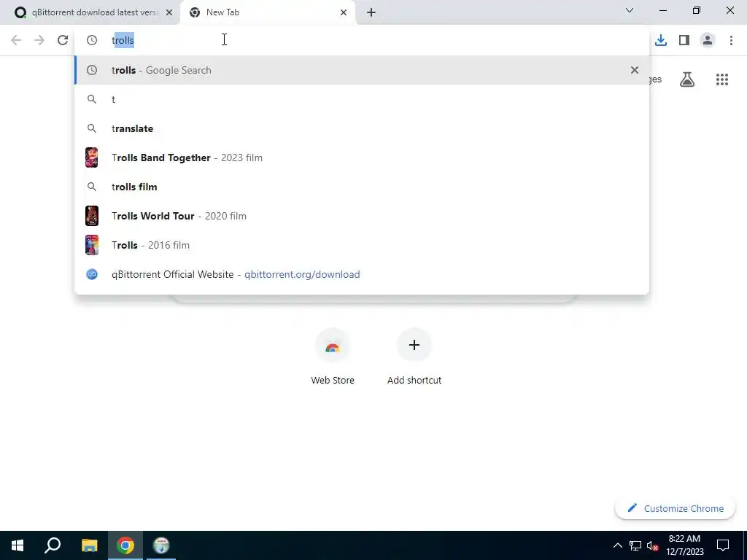Open the taskbar clock showing 8:22 AM
The image size is (747, 560).
[684, 545]
